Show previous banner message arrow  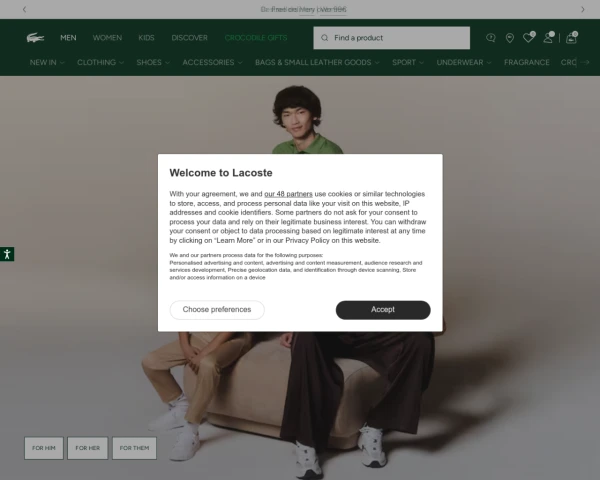(x=24, y=9)
